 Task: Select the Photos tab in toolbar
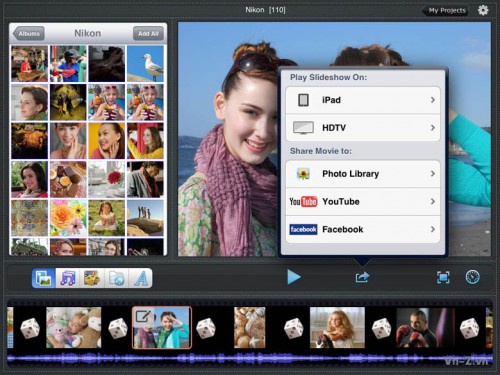point(44,278)
